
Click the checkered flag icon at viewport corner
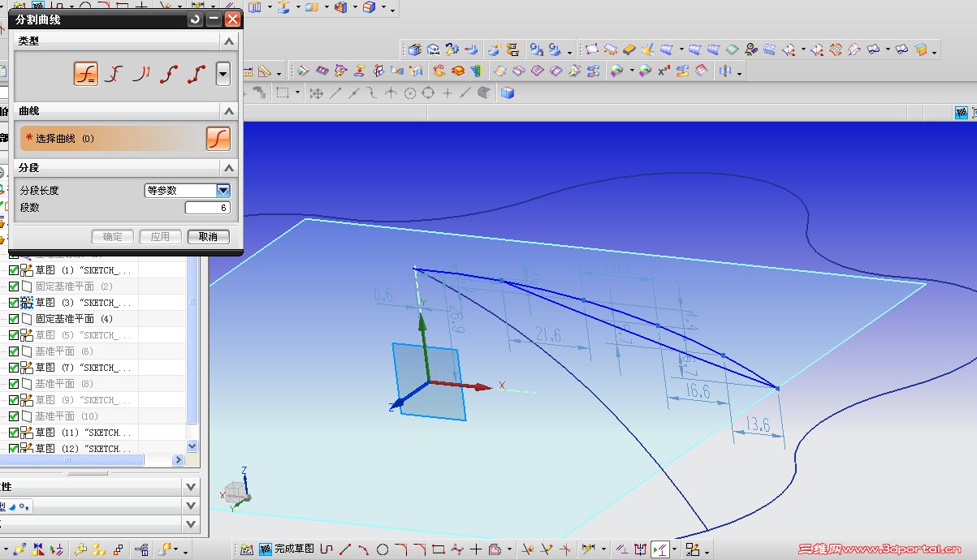[962, 113]
